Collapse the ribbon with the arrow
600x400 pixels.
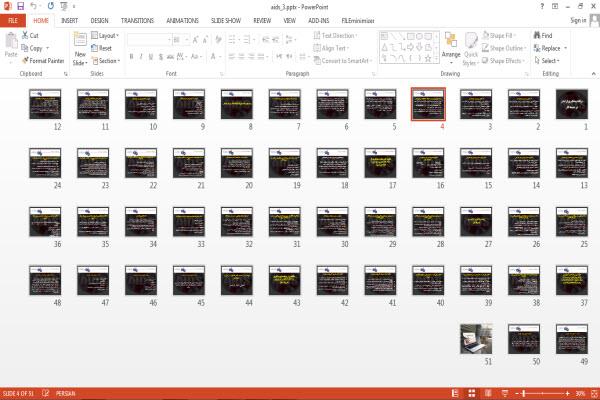point(593,73)
